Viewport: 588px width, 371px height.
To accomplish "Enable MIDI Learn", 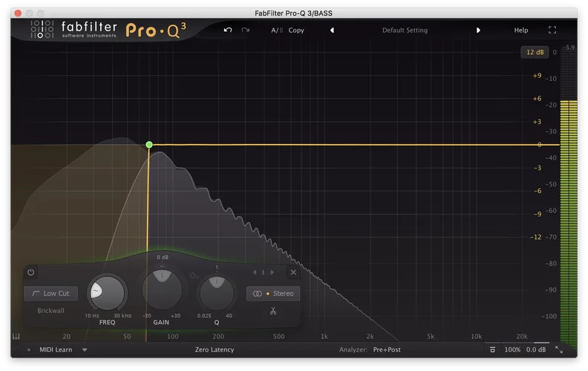I will click(x=56, y=349).
